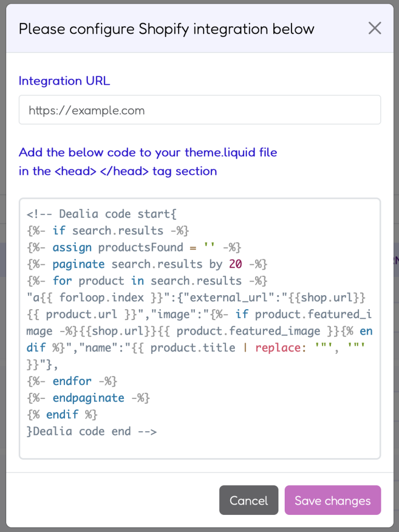
Task: Click the 'if search.results' code line
Action: pyautogui.click(x=108, y=231)
